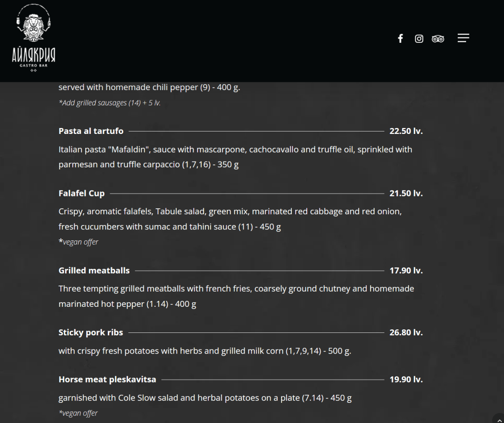Click the Pasta al tartufo description text
The image size is (504, 423).
tap(235, 157)
